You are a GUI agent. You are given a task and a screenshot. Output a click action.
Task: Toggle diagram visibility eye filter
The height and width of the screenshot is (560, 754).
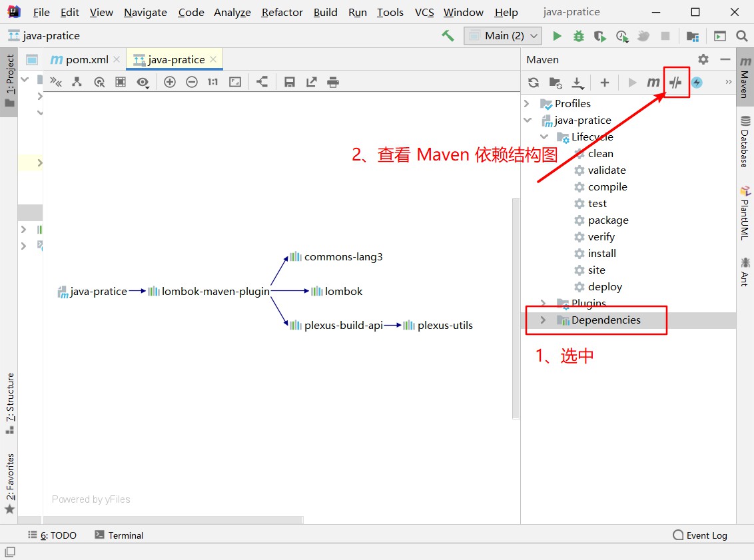point(143,82)
